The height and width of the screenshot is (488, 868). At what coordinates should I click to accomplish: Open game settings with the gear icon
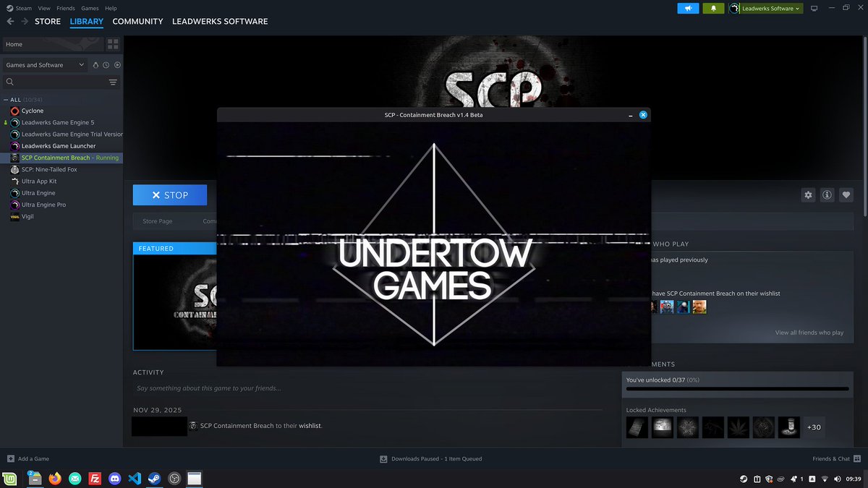pyautogui.click(x=808, y=194)
